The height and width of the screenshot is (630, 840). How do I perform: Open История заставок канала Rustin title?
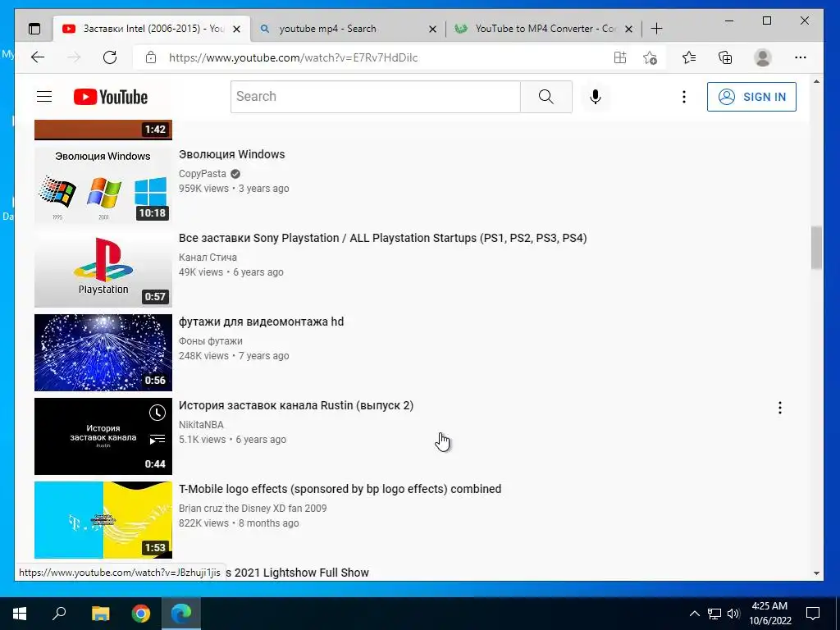(x=296, y=405)
